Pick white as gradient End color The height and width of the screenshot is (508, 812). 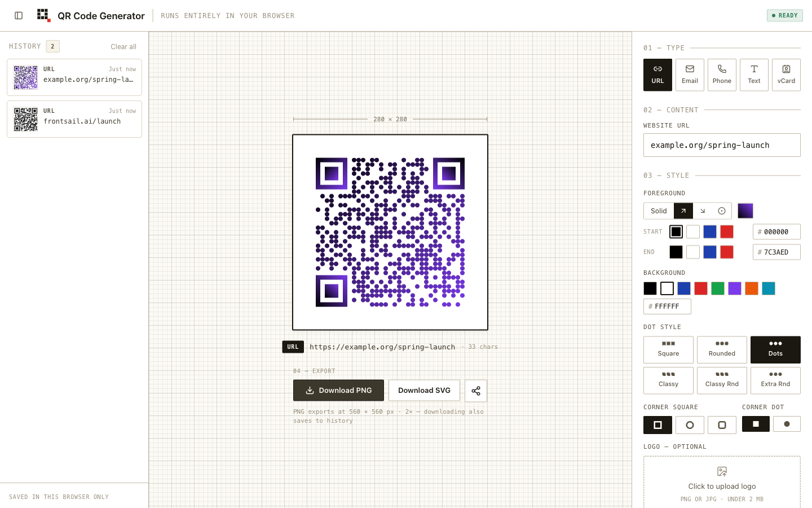[693, 252]
